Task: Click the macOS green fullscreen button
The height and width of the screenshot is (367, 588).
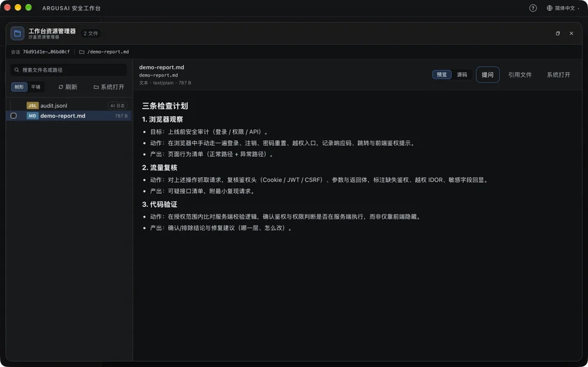Action: 29,7
